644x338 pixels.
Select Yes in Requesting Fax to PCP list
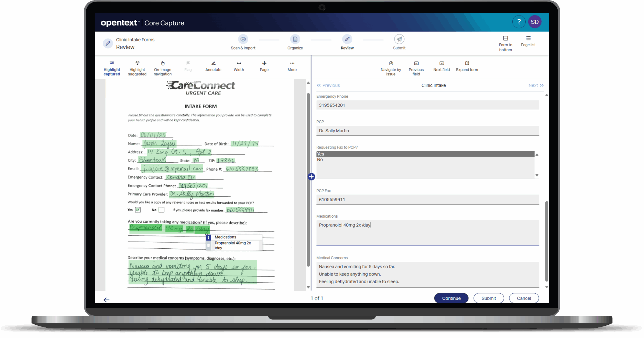pos(425,154)
